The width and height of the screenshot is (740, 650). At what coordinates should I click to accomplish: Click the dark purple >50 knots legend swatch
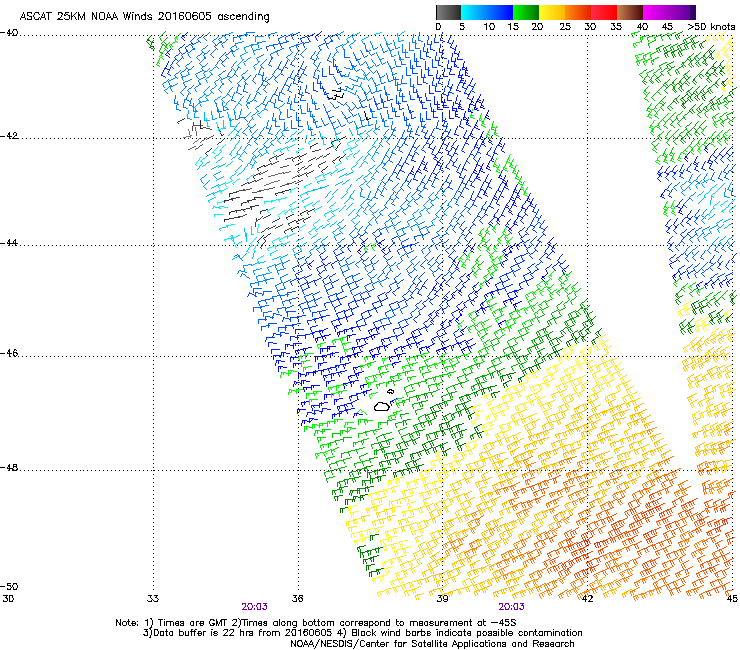pyautogui.click(x=693, y=12)
